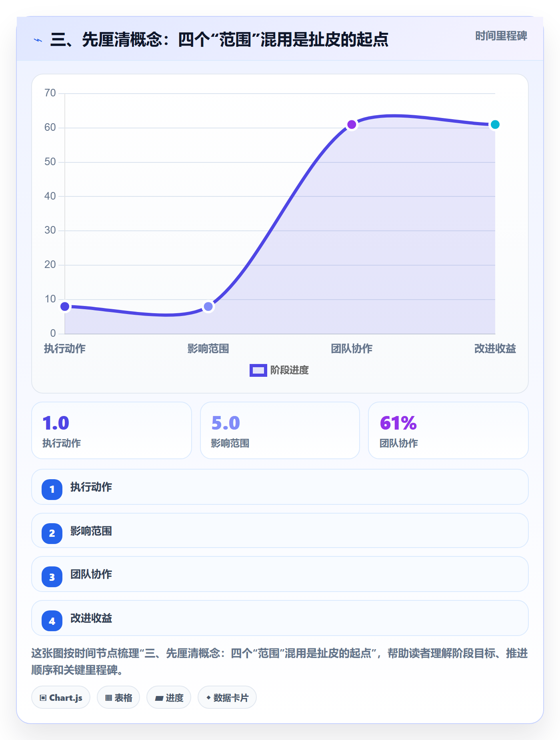
Task: Click the 70 y-axis tick label
Action: point(50,93)
